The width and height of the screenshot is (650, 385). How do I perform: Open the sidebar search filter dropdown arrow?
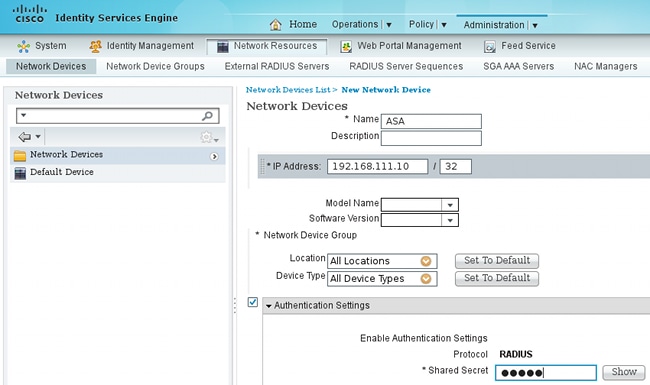[x=24, y=115]
